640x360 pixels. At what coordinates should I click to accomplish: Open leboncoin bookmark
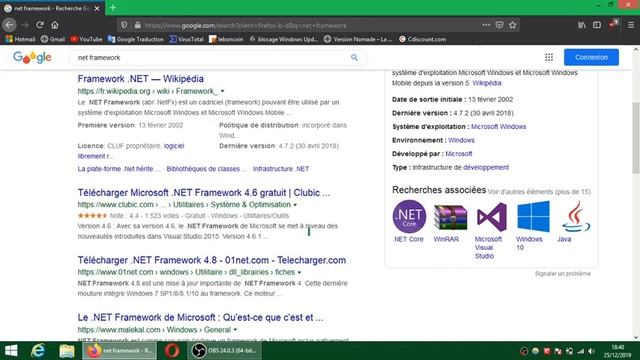(x=226, y=39)
